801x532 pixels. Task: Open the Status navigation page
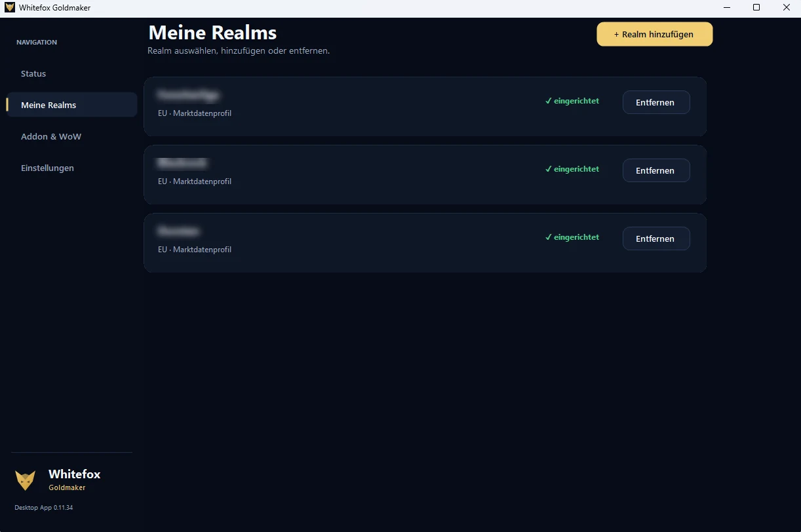coord(72,73)
